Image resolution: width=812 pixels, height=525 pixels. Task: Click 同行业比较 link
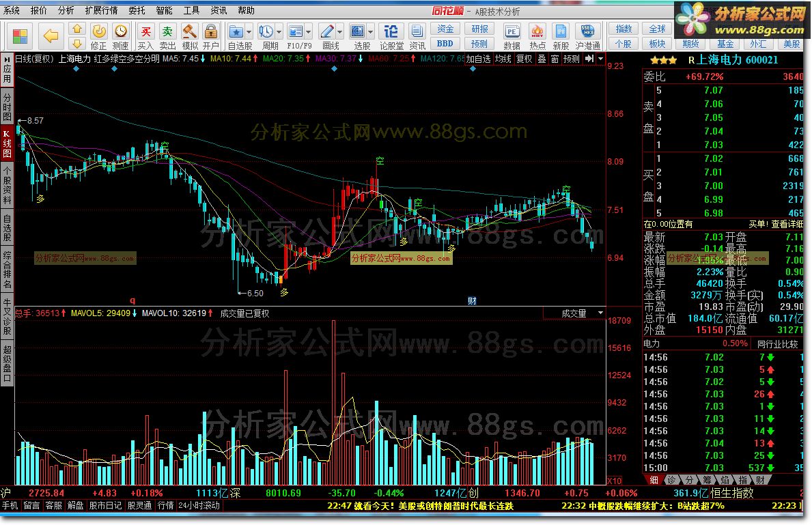click(x=777, y=344)
